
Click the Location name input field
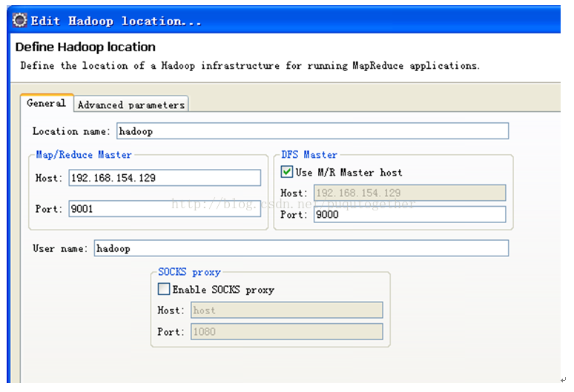tap(313, 131)
